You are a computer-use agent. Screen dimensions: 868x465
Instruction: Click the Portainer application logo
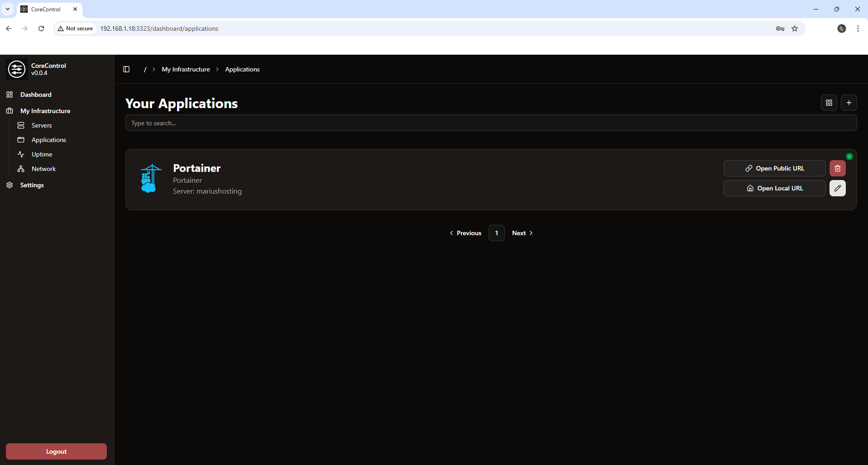coord(150,179)
